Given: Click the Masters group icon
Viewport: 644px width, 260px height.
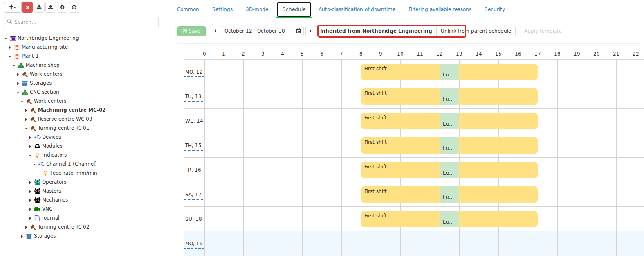Looking at the screenshot, I should click(x=37, y=191).
